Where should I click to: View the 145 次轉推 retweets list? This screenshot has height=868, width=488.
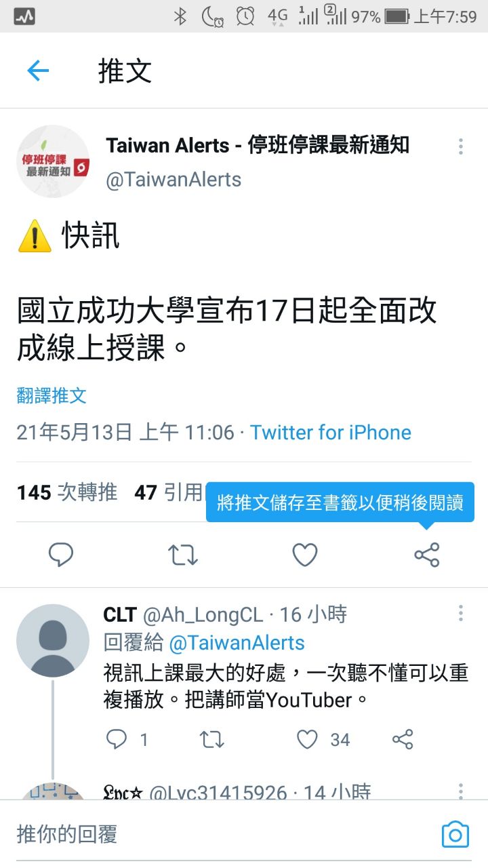coord(67,492)
